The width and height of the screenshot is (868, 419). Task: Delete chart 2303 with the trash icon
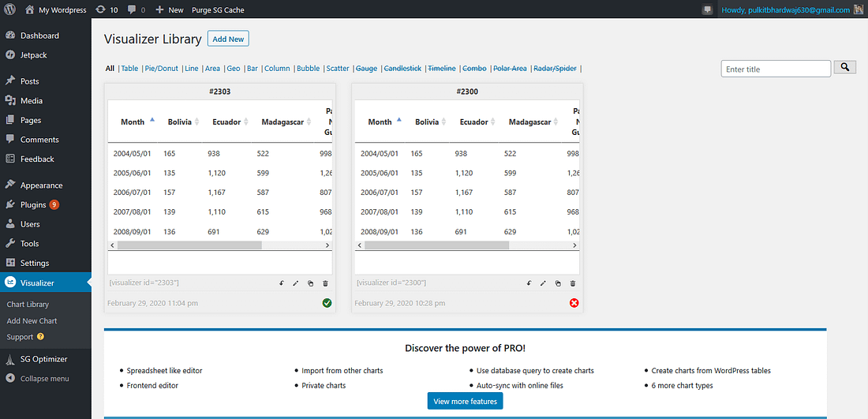click(x=325, y=283)
